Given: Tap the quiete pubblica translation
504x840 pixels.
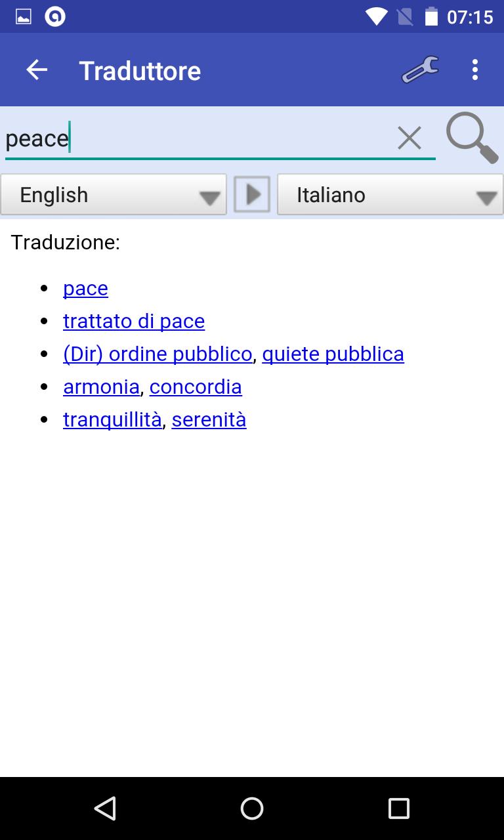Looking at the screenshot, I should [x=333, y=354].
